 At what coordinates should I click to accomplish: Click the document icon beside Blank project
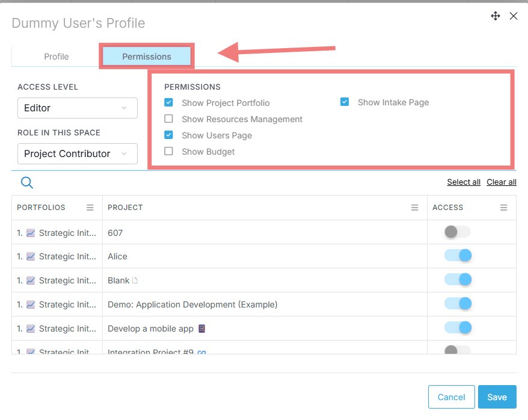[x=135, y=280]
